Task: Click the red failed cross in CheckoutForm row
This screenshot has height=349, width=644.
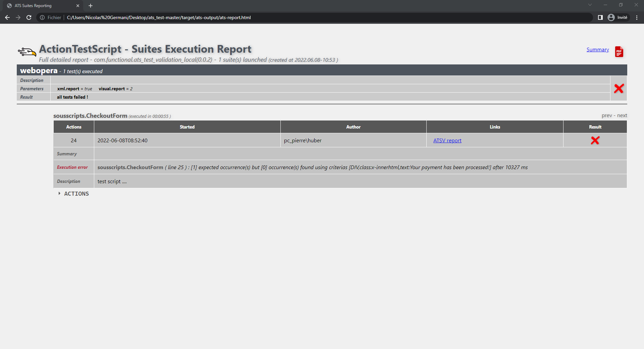Action: [595, 140]
